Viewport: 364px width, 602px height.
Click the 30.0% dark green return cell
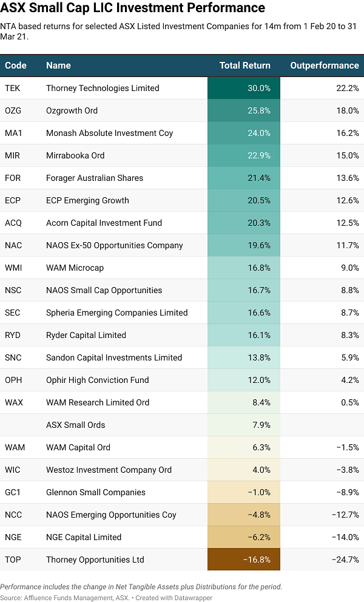point(244,88)
